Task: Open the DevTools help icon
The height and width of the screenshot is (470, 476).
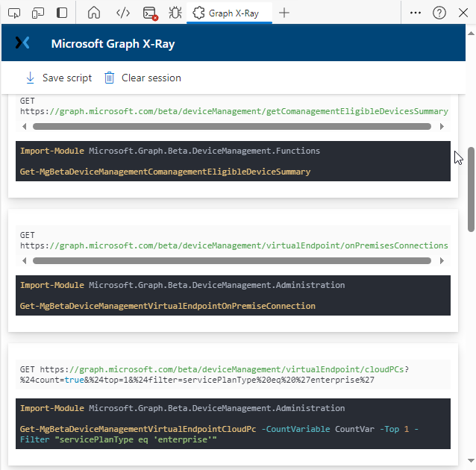Action: coord(439,13)
